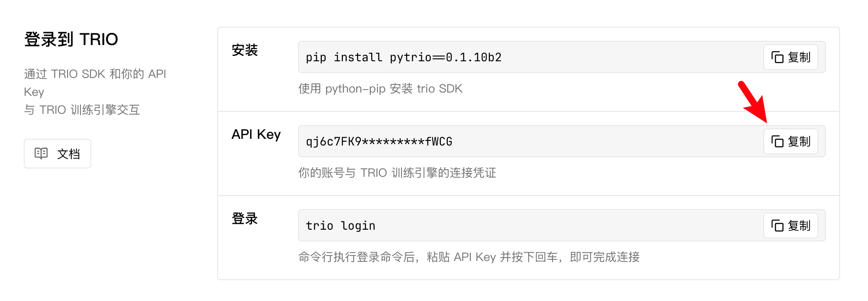
Task: Click the 你的账号与 TRIO 训练引擎的连接凭证 description
Action: pos(397,173)
